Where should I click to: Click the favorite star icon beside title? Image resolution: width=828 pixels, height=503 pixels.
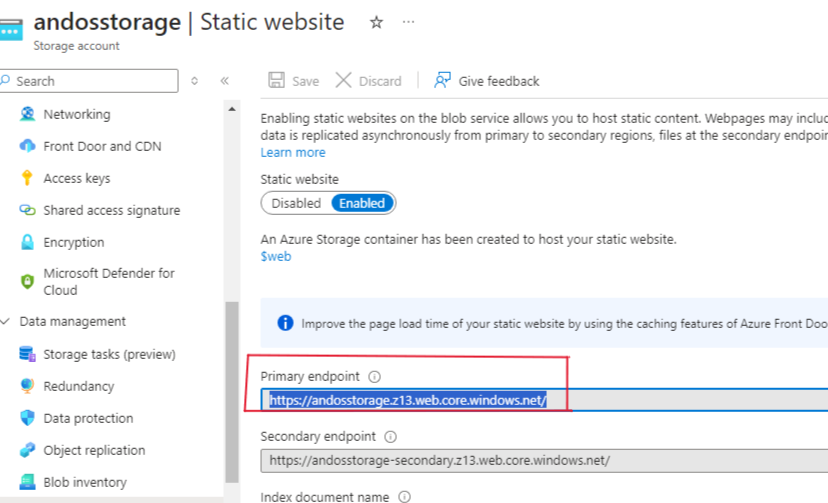[x=376, y=22]
